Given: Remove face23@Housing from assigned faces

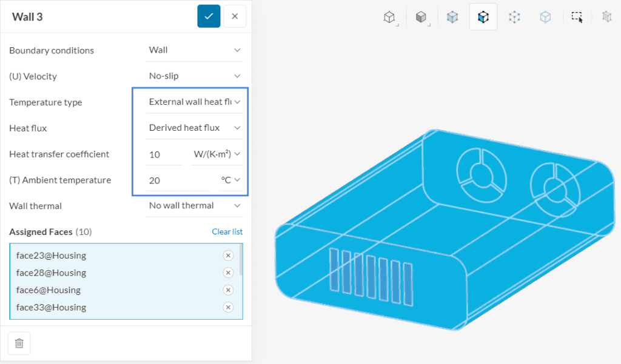Looking at the screenshot, I should pos(228,256).
